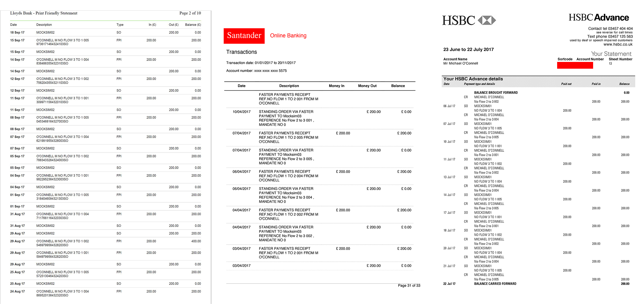Click 'MOCKSIM02' on the 18 Sep 17 row
Viewport: 644px width, 304px height.
pos(45,33)
